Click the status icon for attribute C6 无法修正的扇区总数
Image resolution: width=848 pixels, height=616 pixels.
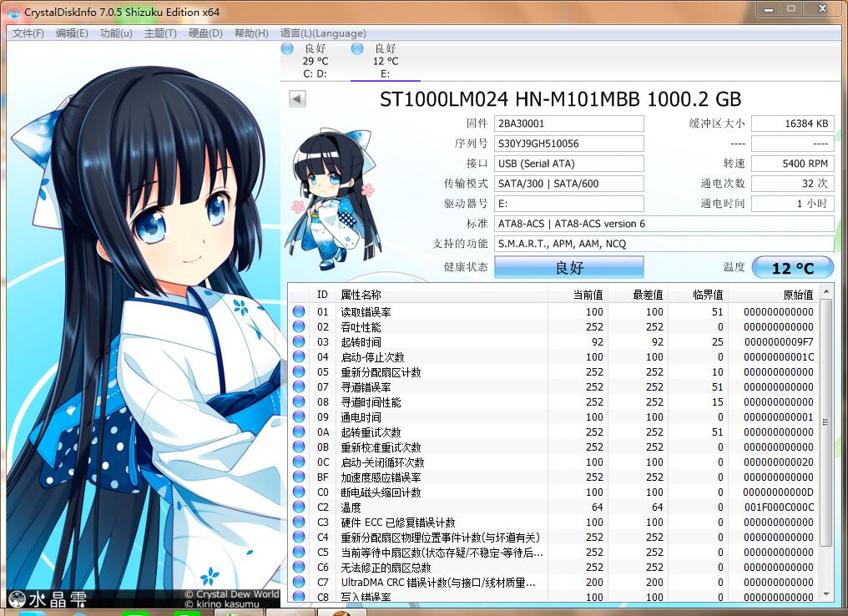[x=299, y=567]
